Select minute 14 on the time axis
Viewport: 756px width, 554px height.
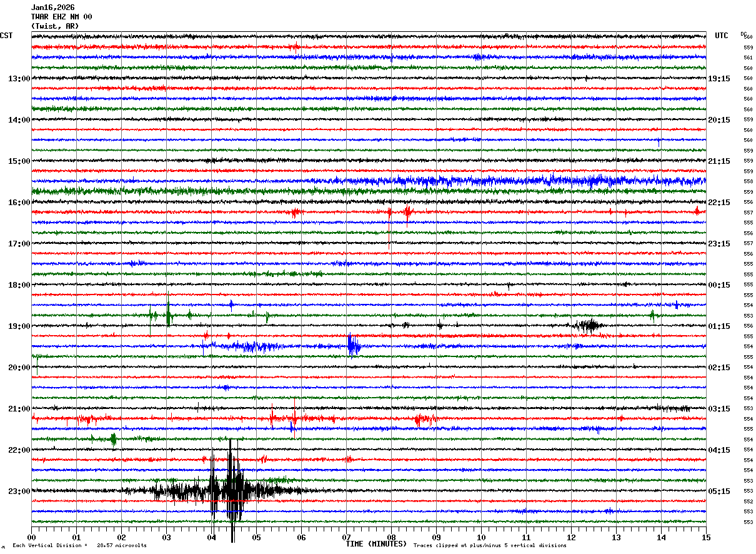click(661, 537)
